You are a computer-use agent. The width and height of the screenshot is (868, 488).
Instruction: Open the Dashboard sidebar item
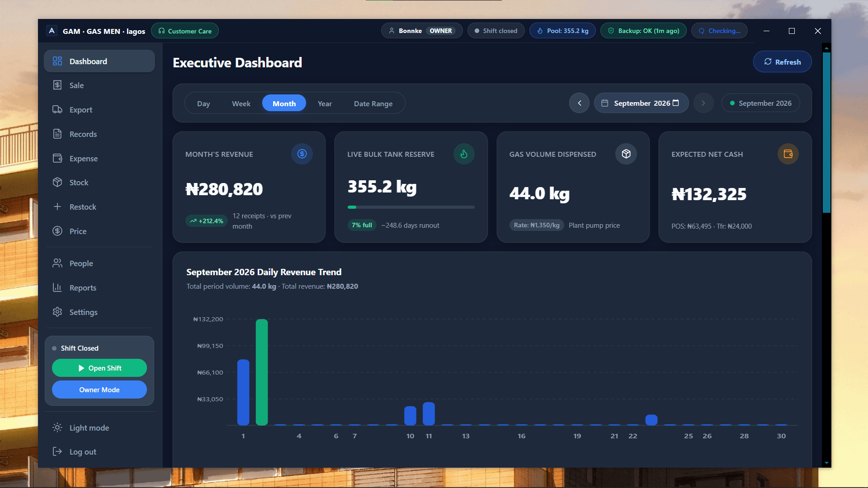(99, 61)
